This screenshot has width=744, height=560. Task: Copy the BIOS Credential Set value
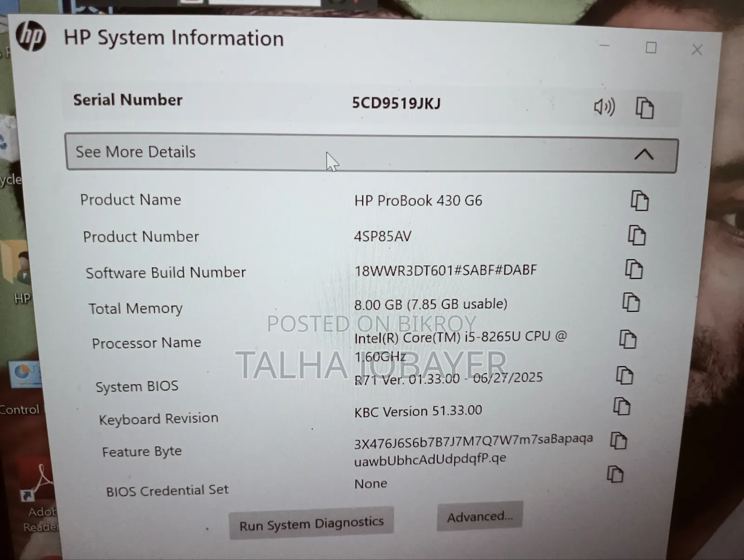tap(615, 474)
